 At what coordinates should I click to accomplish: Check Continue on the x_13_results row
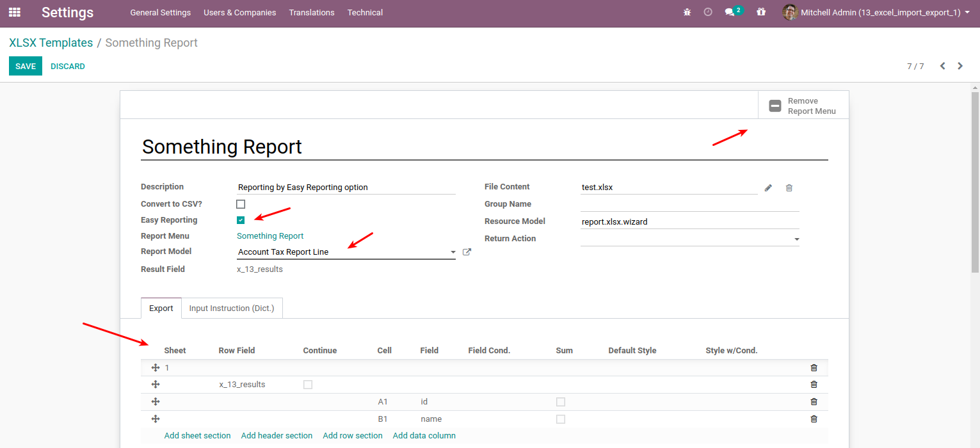(308, 384)
